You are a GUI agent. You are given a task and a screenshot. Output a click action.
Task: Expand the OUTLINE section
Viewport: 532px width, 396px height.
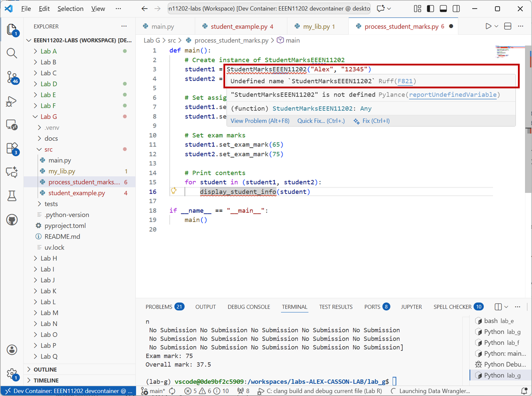(x=45, y=370)
